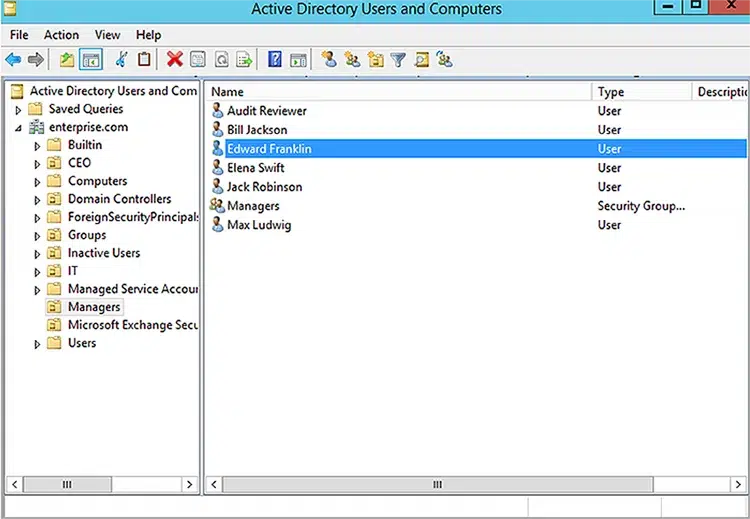Viewport: 750px width, 519px height.
Task: Select the Edward Franklin user entry
Action: pyautogui.click(x=478, y=149)
